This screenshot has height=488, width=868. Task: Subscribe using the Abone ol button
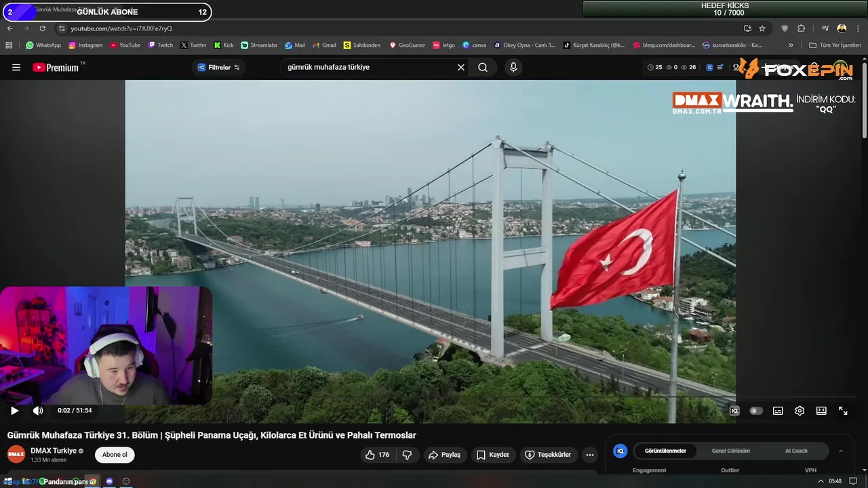115,455
